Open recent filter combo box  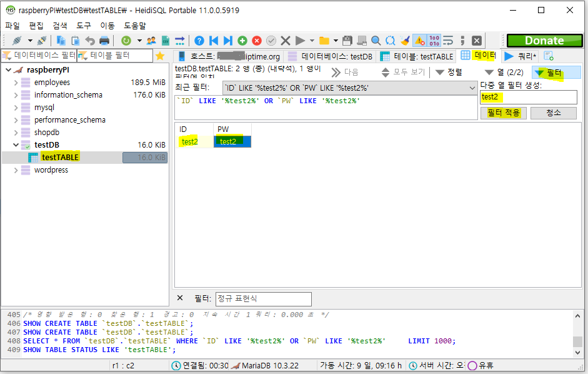[350, 88]
